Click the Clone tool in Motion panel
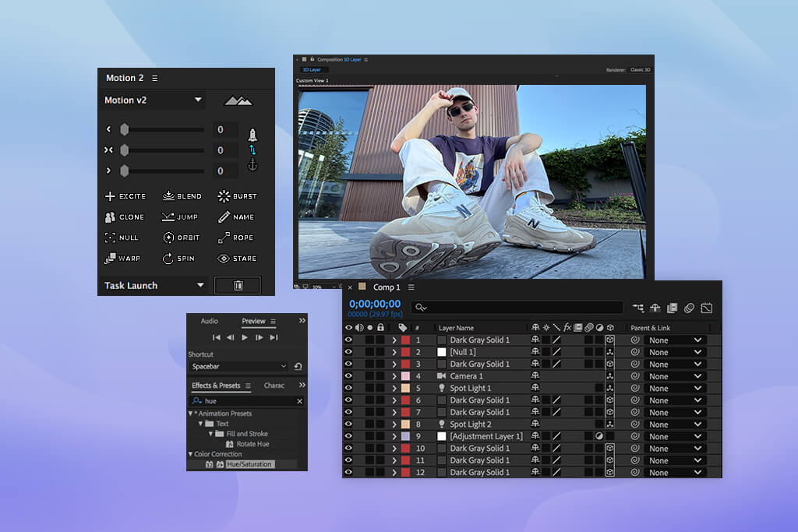Viewport: 798px width, 532px height. pyautogui.click(x=124, y=217)
